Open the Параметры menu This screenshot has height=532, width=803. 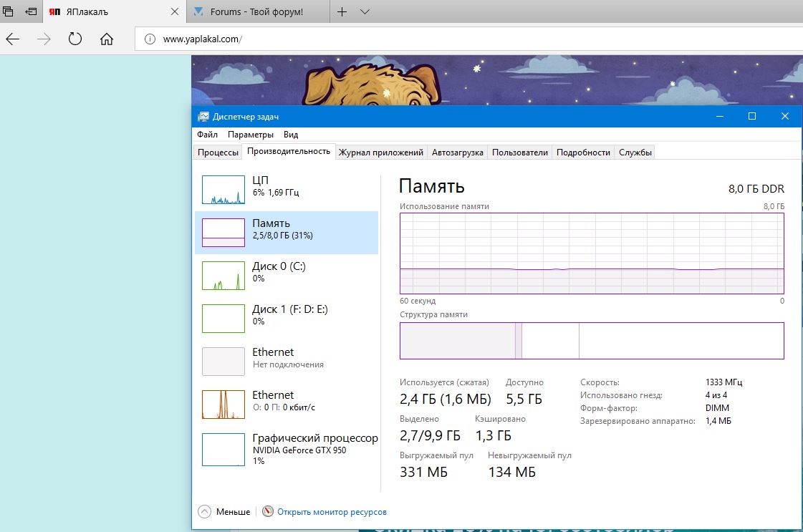tap(251, 135)
